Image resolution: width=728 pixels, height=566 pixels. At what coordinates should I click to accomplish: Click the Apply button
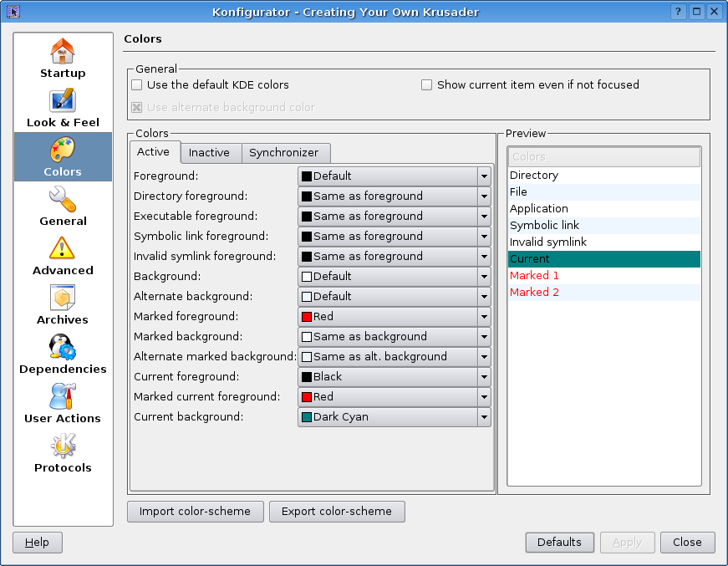[627, 543]
